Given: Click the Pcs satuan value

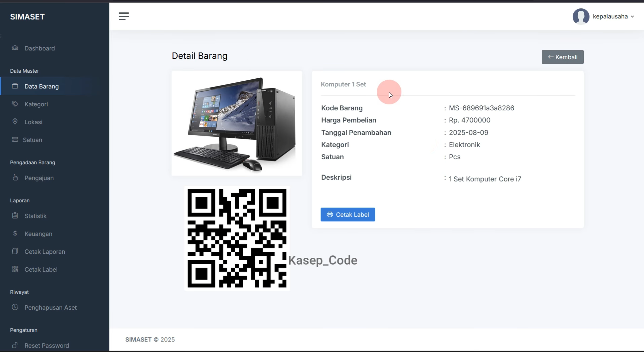Looking at the screenshot, I should (x=455, y=157).
